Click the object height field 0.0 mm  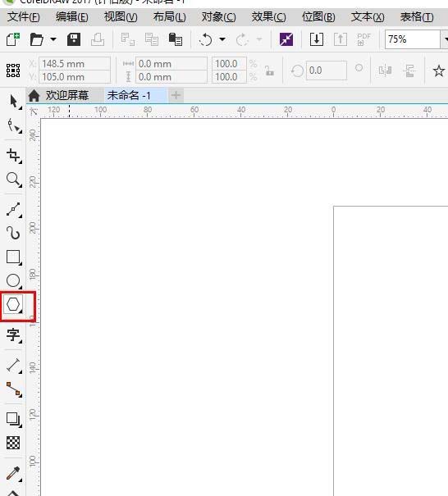pyautogui.click(x=171, y=77)
